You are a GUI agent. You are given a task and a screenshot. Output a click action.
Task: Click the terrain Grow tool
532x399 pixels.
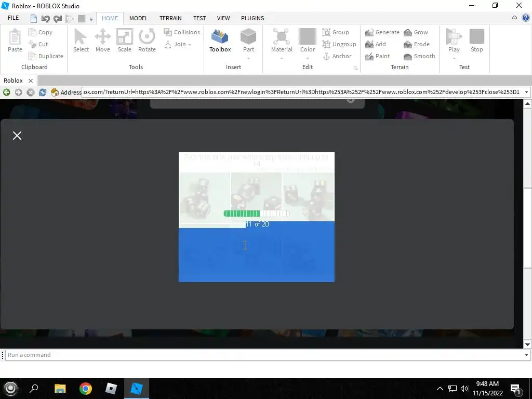(416, 32)
